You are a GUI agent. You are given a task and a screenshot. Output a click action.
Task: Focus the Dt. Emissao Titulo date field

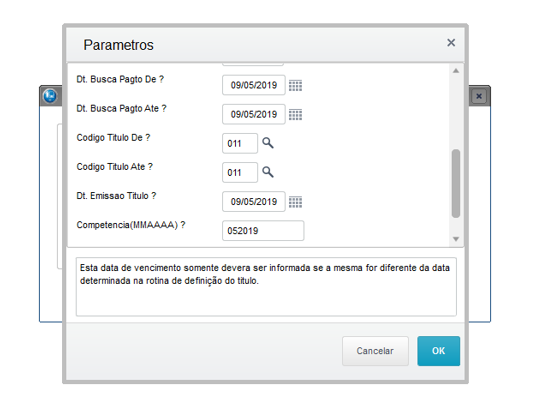[254, 202]
